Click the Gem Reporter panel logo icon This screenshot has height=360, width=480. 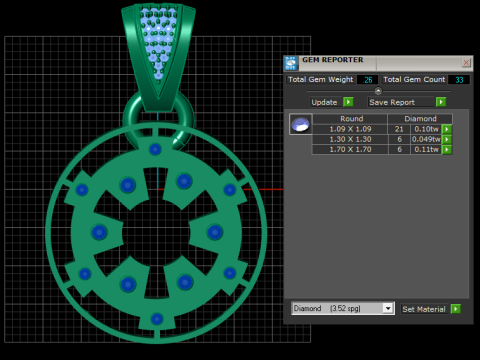coord(291,63)
